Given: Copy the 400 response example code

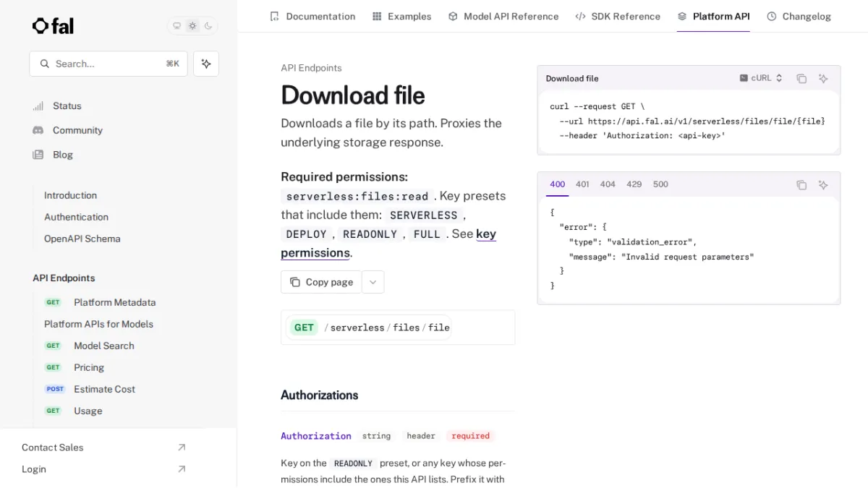Looking at the screenshot, I should click(x=801, y=185).
